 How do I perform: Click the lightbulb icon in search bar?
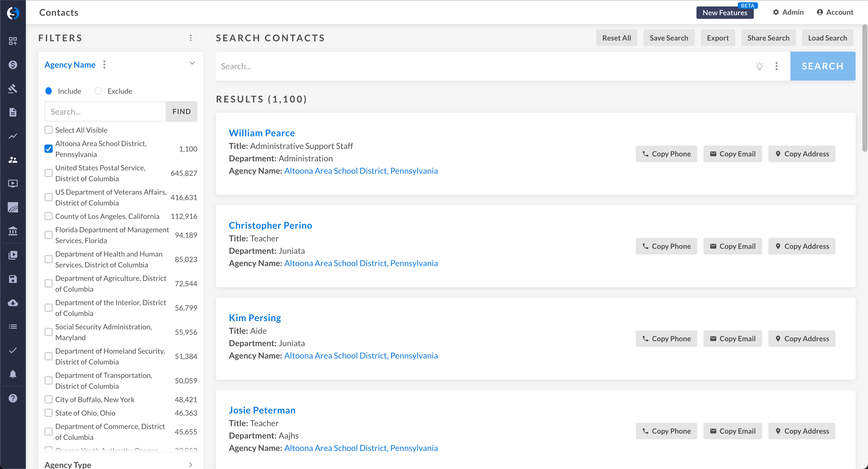[759, 66]
